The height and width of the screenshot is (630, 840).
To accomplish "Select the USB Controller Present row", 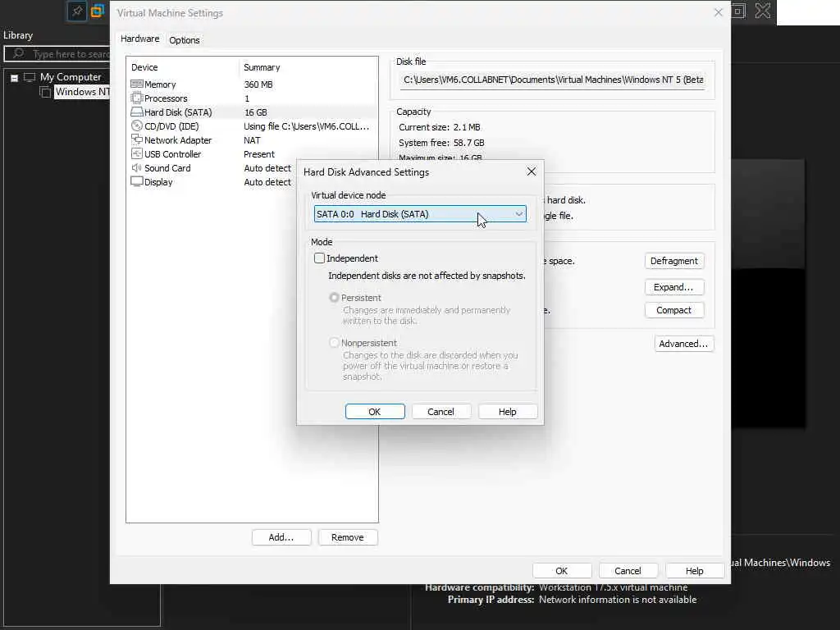I will (x=252, y=154).
